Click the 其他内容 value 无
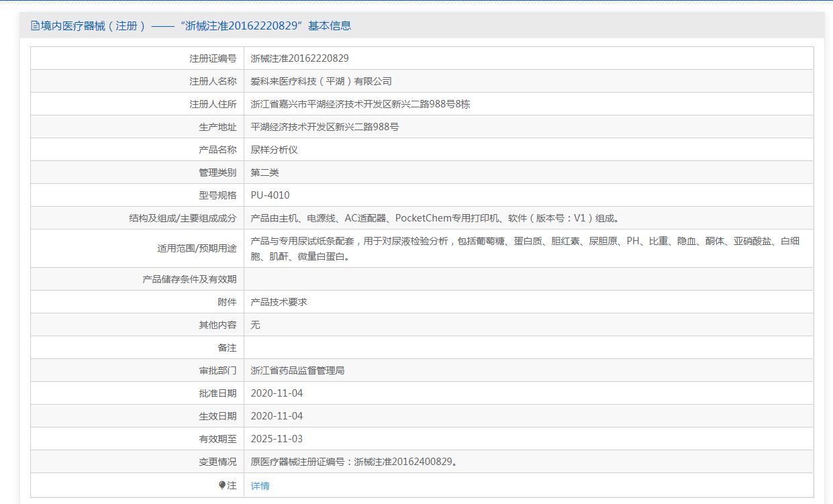The width and height of the screenshot is (833, 504). [255, 325]
